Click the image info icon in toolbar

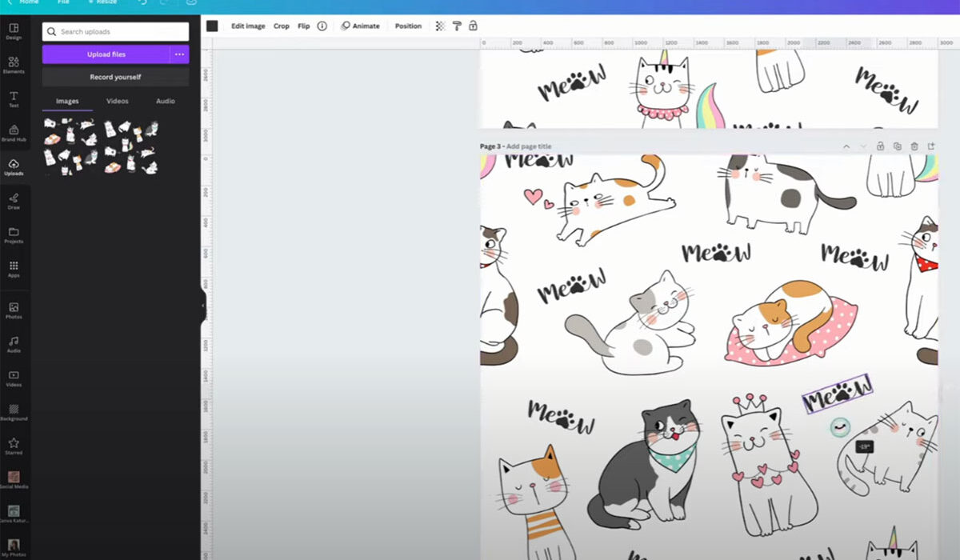point(322,26)
